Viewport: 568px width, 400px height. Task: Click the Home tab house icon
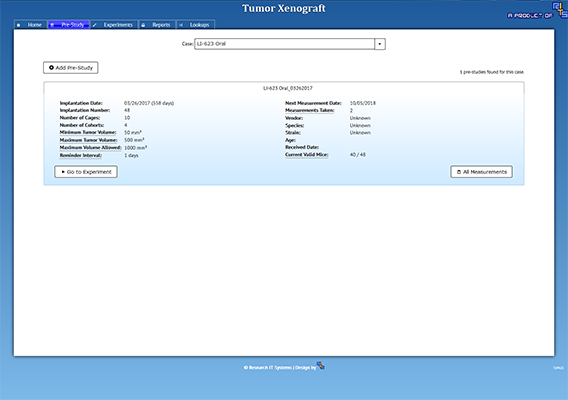tap(18, 25)
